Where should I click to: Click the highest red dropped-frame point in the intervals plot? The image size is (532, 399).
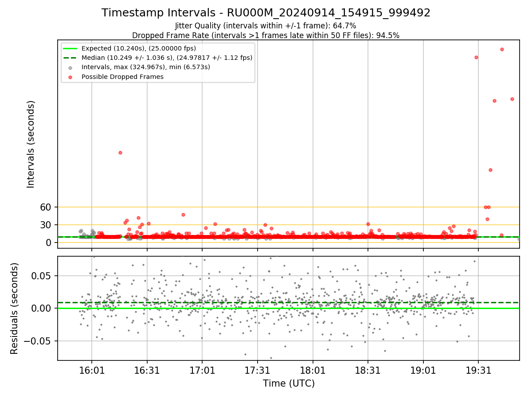[502, 49]
